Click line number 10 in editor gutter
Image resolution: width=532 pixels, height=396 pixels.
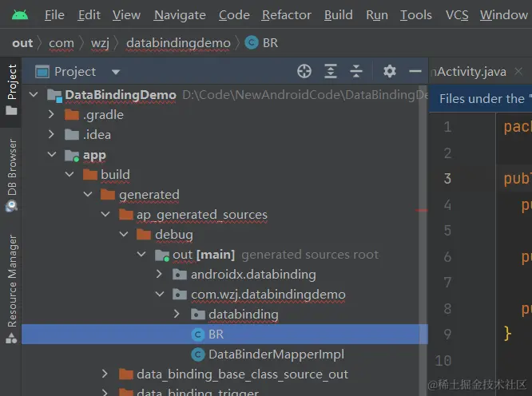click(443, 361)
